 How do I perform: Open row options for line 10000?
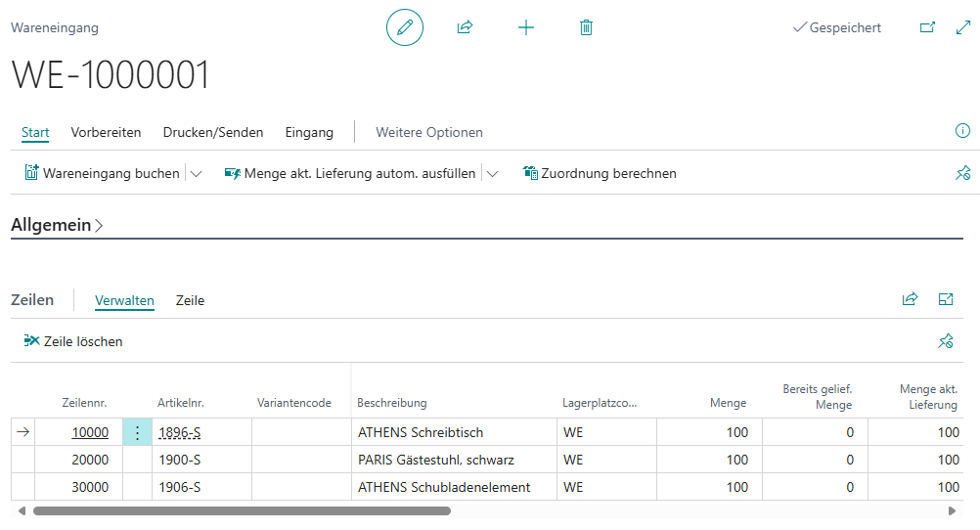(137, 432)
